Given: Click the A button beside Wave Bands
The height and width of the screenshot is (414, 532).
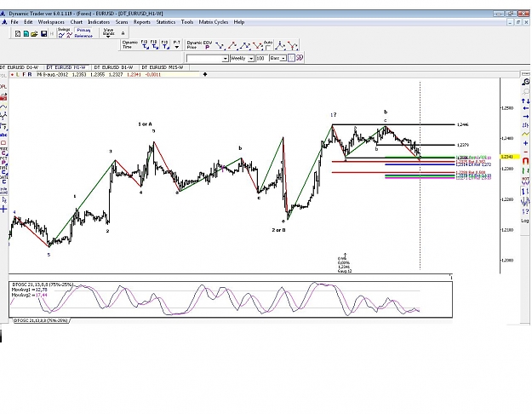Looking at the screenshot, I should pyautogui.click(x=123, y=33).
